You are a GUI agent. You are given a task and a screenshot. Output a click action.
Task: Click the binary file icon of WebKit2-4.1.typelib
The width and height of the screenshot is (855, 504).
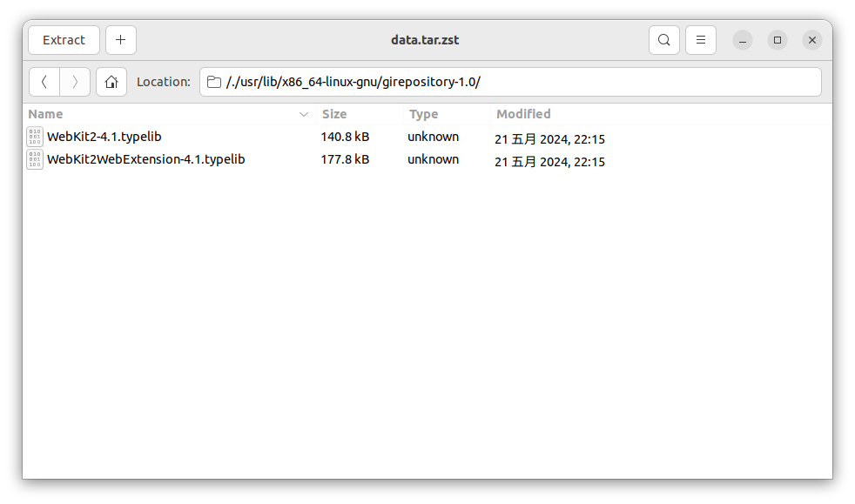34,137
